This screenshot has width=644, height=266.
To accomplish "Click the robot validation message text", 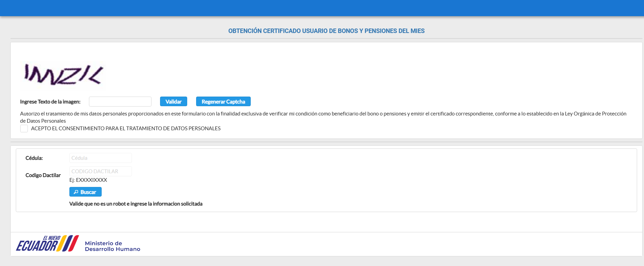I will point(136,204).
